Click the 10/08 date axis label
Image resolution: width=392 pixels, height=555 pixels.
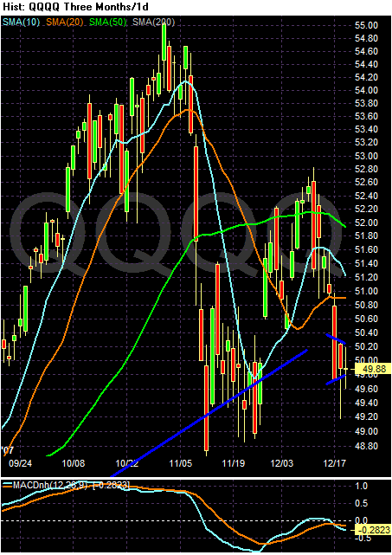click(74, 463)
